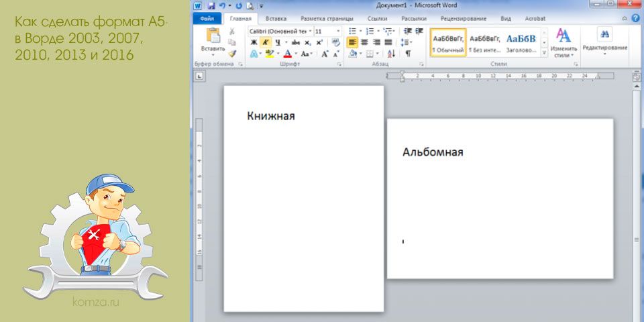
Task: Expand the Вставить paste options arrow
Action: click(x=213, y=54)
